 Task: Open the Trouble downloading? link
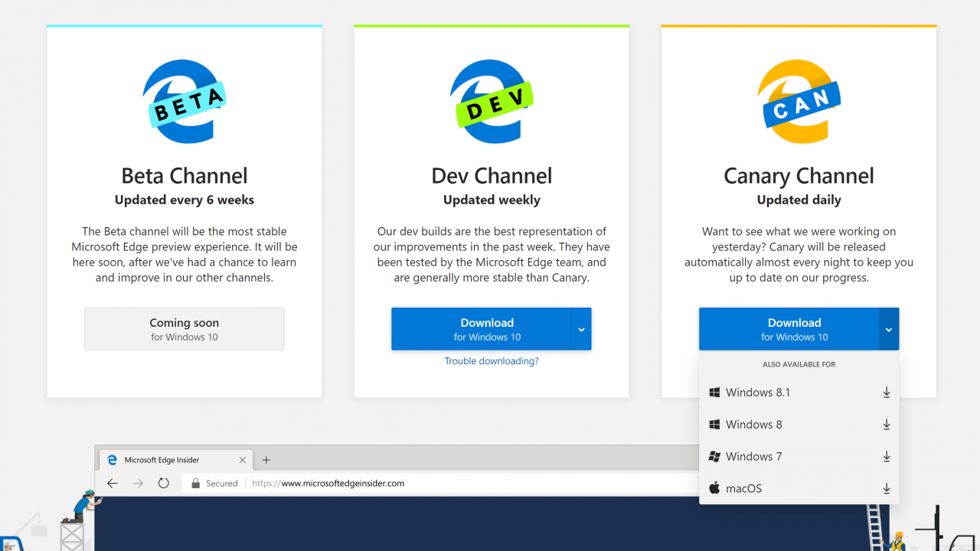[492, 361]
